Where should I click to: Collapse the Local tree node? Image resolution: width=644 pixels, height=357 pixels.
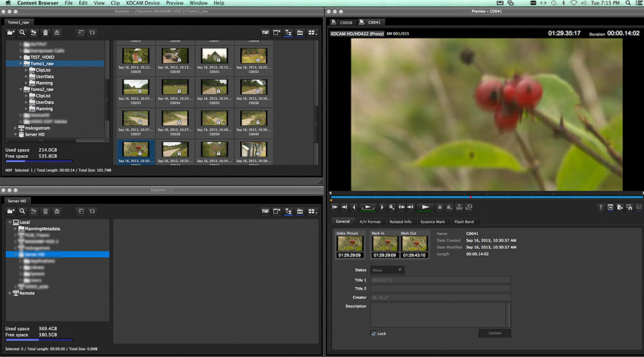(x=10, y=222)
